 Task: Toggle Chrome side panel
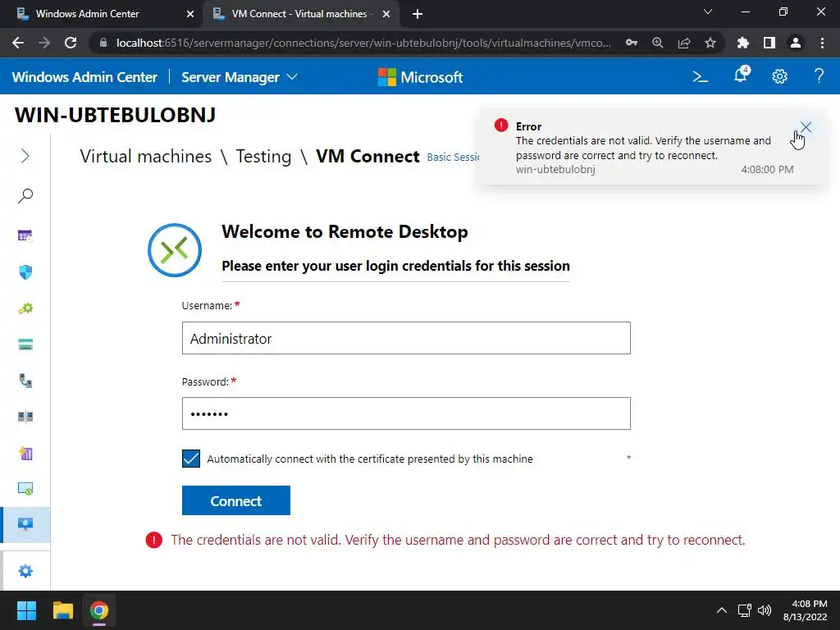click(769, 43)
